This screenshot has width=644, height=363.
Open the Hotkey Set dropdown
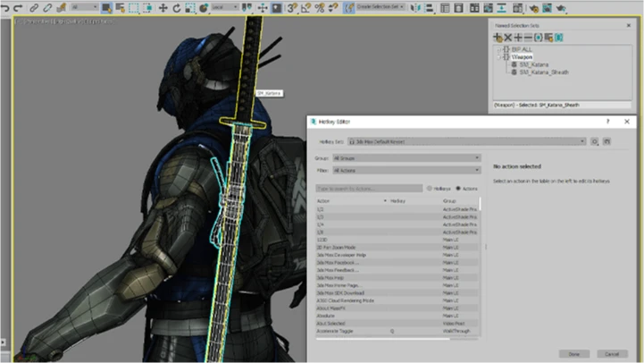pyautogui.click(x=467, y=141)
